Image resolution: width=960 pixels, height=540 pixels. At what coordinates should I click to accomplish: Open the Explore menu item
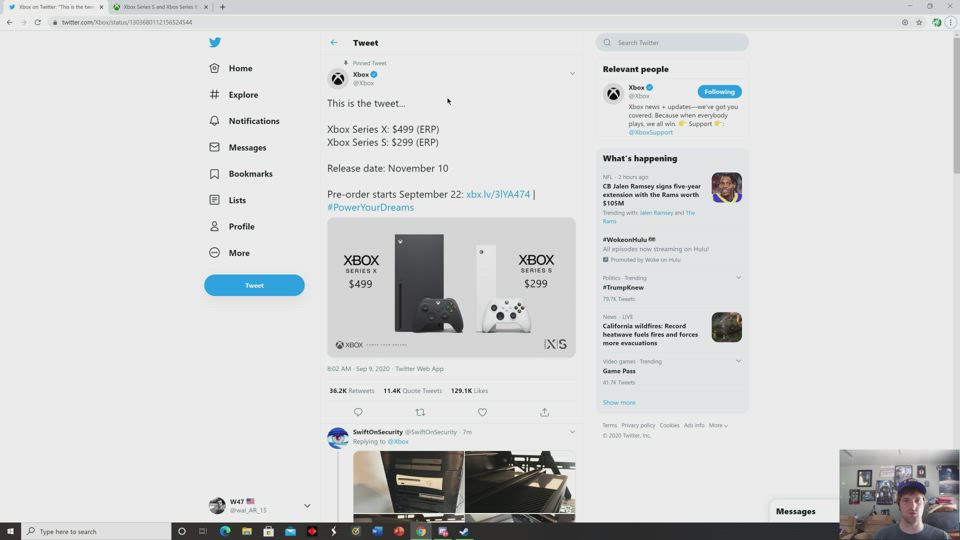pyautogui.click(x=242, y=95)
